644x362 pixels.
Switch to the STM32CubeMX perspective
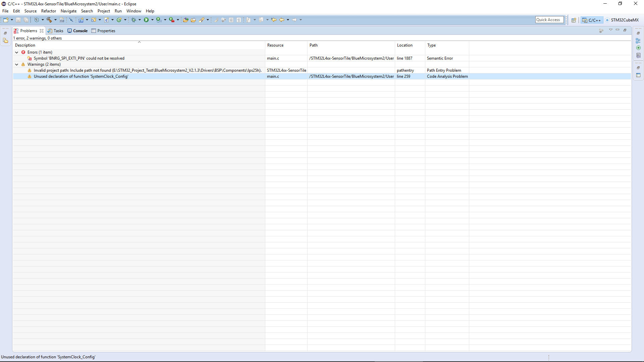coord(622,20)
